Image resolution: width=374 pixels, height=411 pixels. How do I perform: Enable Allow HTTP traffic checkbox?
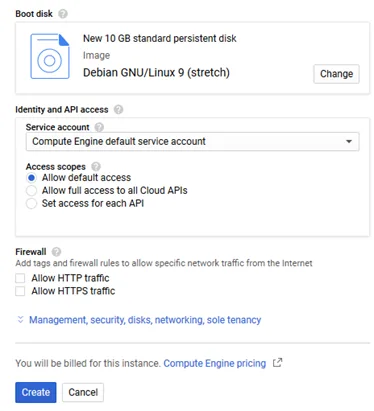tap(20, 278)
